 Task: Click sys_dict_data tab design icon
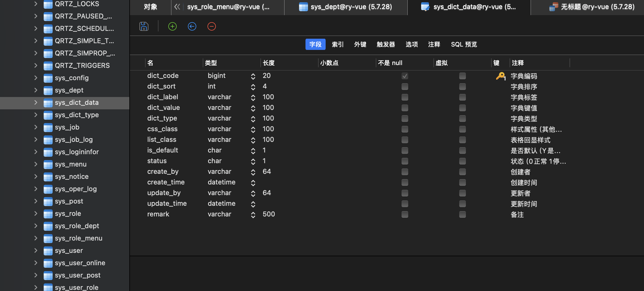point(425,7)
